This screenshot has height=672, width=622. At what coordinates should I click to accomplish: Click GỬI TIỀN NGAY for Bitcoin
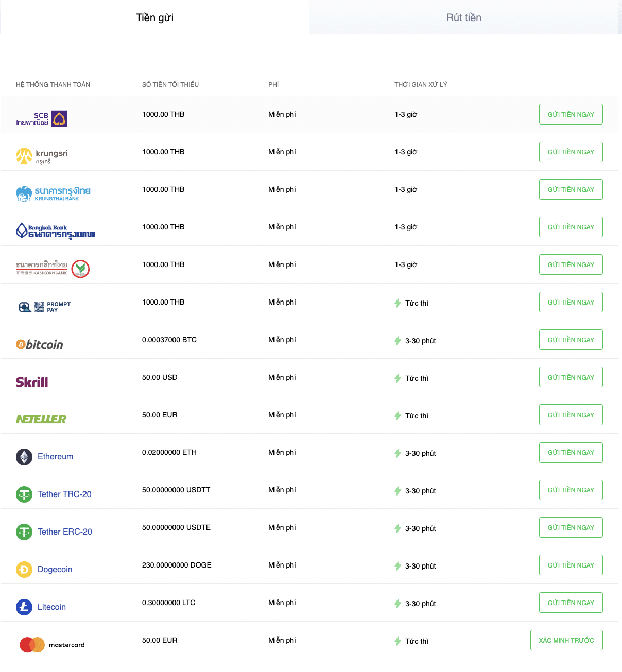(571, 340)
